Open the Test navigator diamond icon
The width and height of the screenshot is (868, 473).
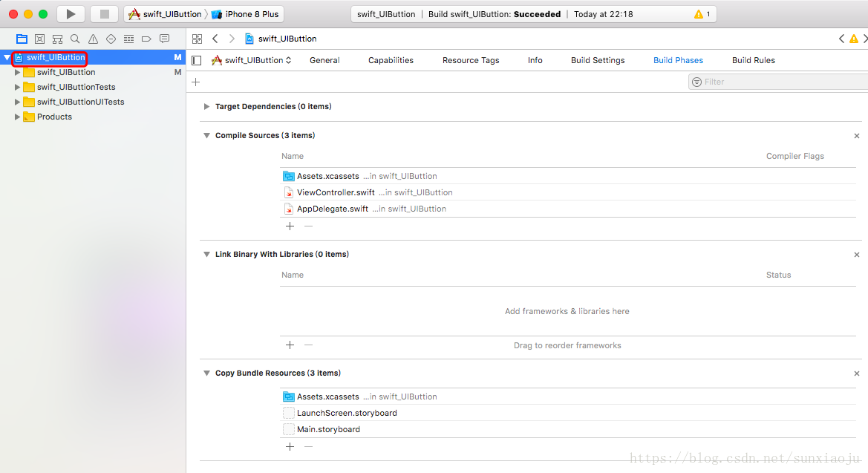tap(111, 39)
